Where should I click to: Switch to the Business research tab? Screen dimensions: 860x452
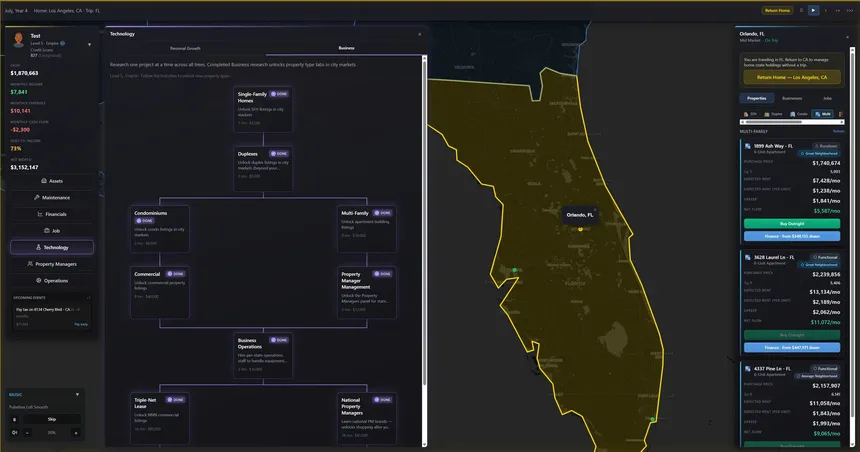tap(346, 48)
